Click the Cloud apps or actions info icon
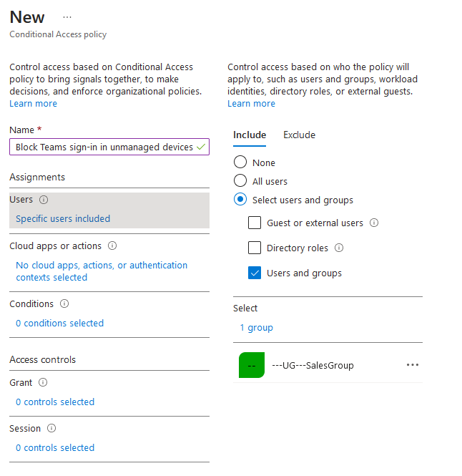462x476 pixels. click(112, 246)
